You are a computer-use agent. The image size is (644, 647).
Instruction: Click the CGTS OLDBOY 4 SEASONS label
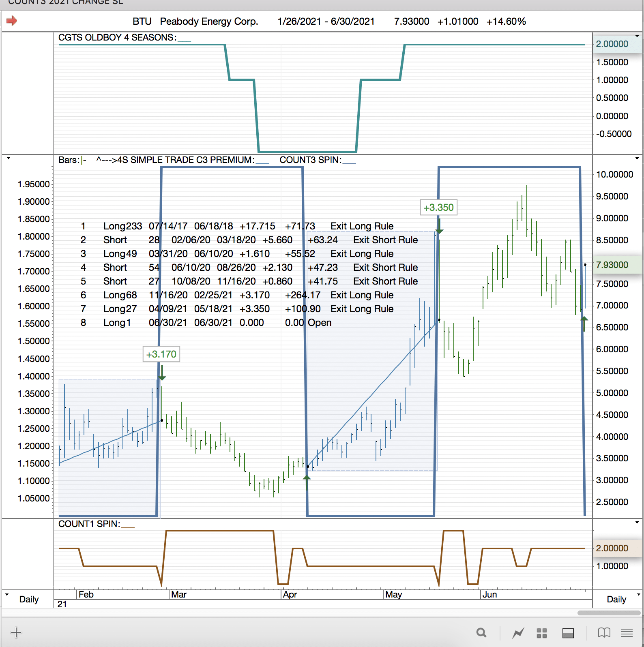pos(117,38)
